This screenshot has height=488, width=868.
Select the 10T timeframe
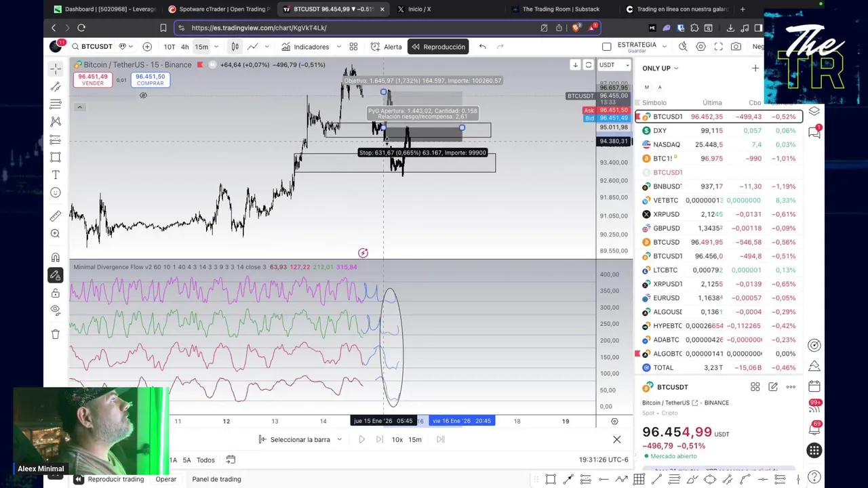pyautogui.click(x=170, y=47)
